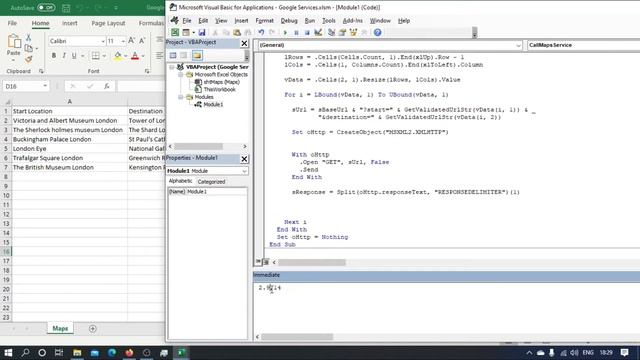
Task: Click Procedure View toggle below code pane
Action: click(258, 262)
